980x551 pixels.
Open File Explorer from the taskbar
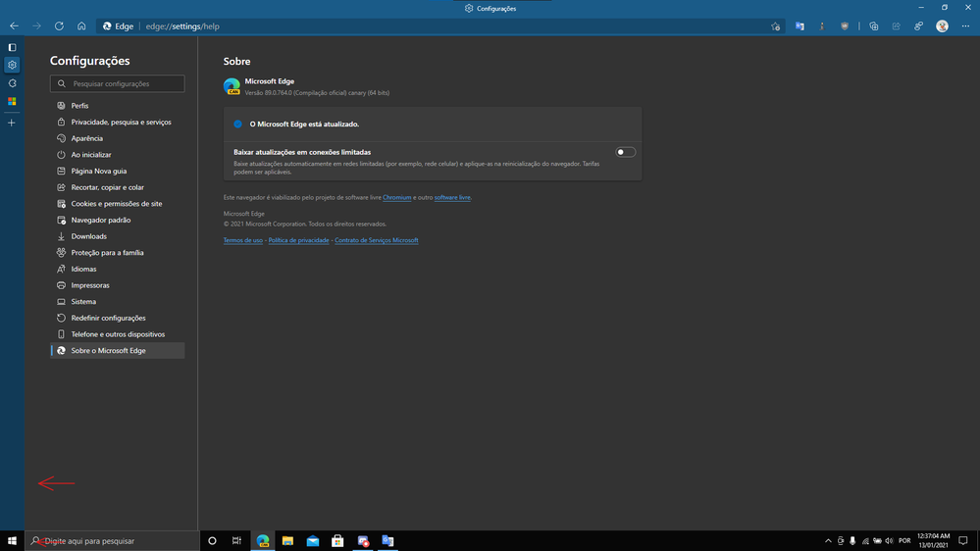click(287, 541)
